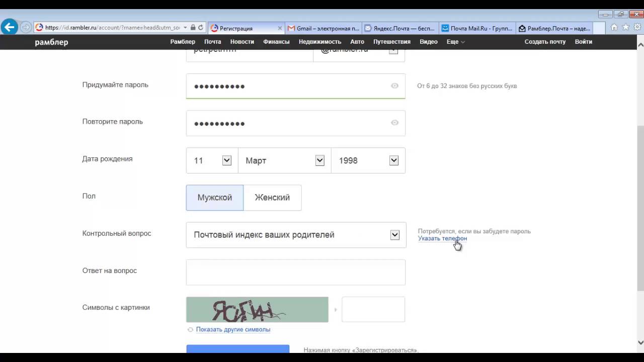Select Мужской gender option
The width and height of the screenshot is (644, 362).
[x=215, y=198]
